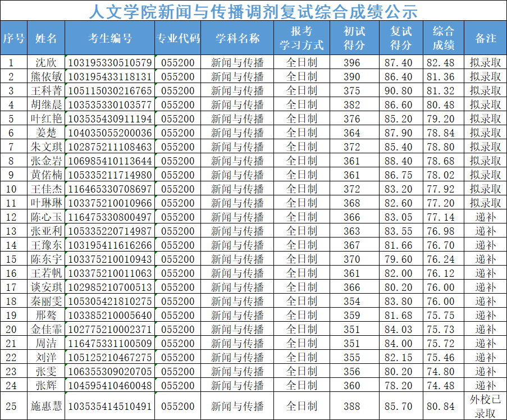Image resolution: width=507 pixels, height=420 pixels.
Task: Select the name cell 叶红艳
Action: 46,118
